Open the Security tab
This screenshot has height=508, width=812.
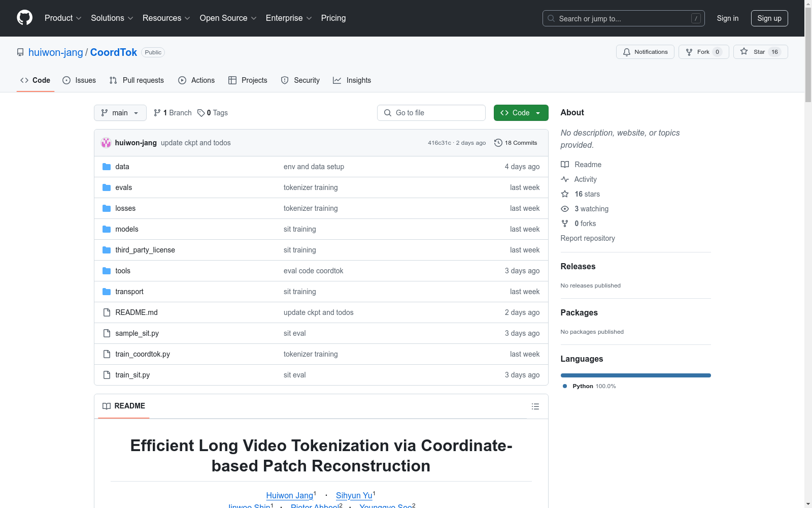[x=300, y=80]
